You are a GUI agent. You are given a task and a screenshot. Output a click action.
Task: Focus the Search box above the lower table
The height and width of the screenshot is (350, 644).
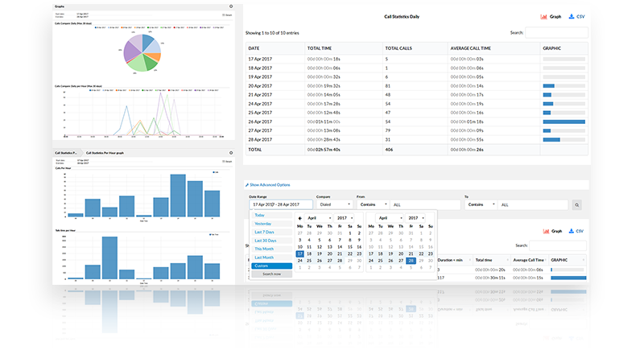tap(558, 245)
